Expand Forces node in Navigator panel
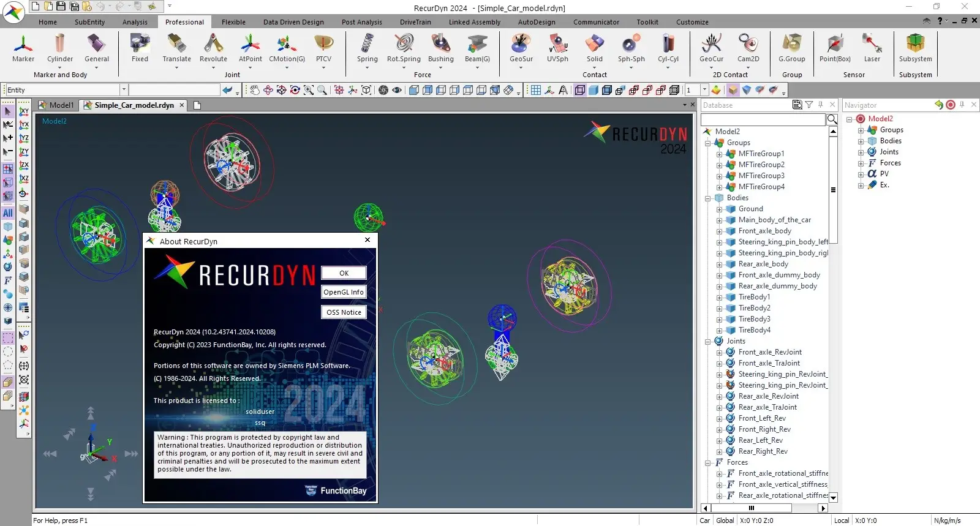 click(x=861, y=163)
